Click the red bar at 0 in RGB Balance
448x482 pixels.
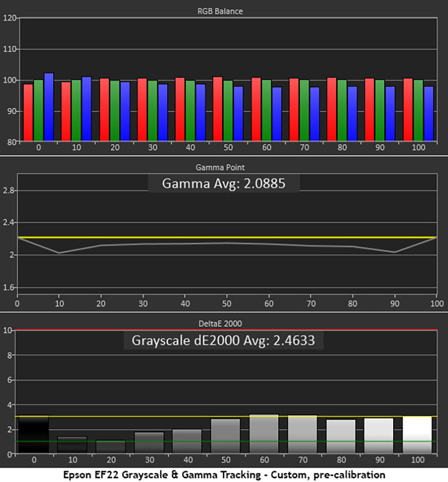[x=28, y=113]
